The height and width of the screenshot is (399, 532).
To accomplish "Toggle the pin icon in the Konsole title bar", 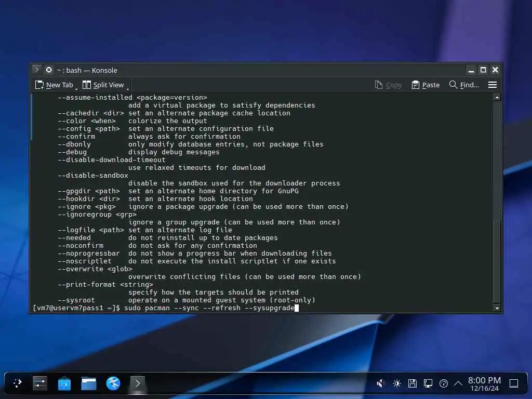I will [49, 70].
